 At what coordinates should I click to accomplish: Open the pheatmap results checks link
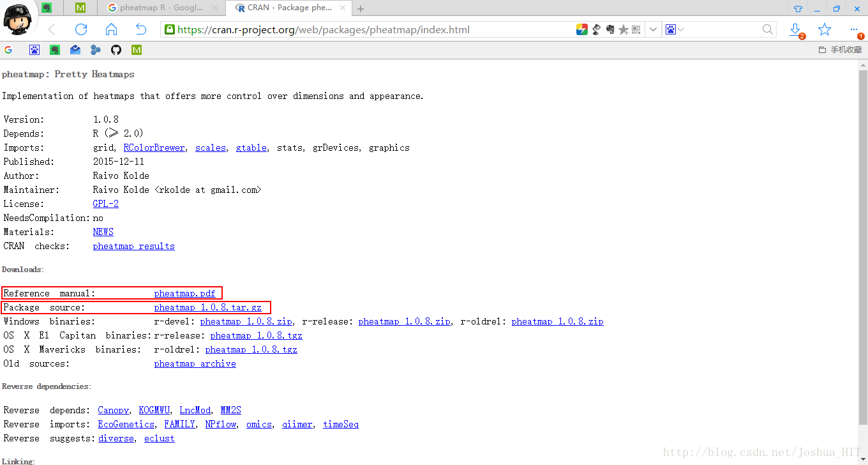coord(134,246)
